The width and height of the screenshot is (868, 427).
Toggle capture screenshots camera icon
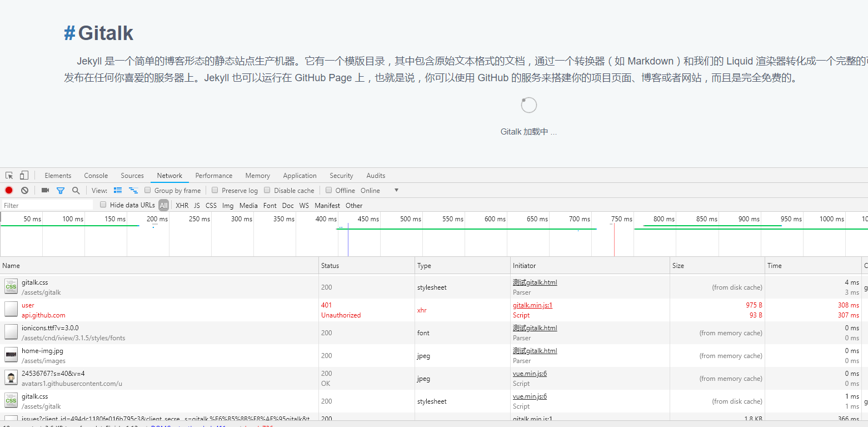coord(46,190)
